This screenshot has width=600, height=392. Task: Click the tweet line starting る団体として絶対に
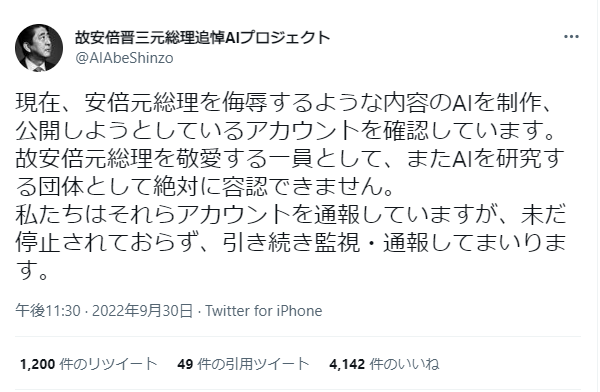[x=204, y=187]
